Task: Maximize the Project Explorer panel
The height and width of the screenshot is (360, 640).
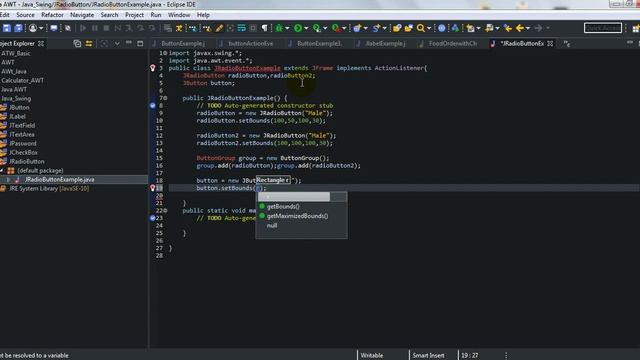Action: tap(140, 43)
